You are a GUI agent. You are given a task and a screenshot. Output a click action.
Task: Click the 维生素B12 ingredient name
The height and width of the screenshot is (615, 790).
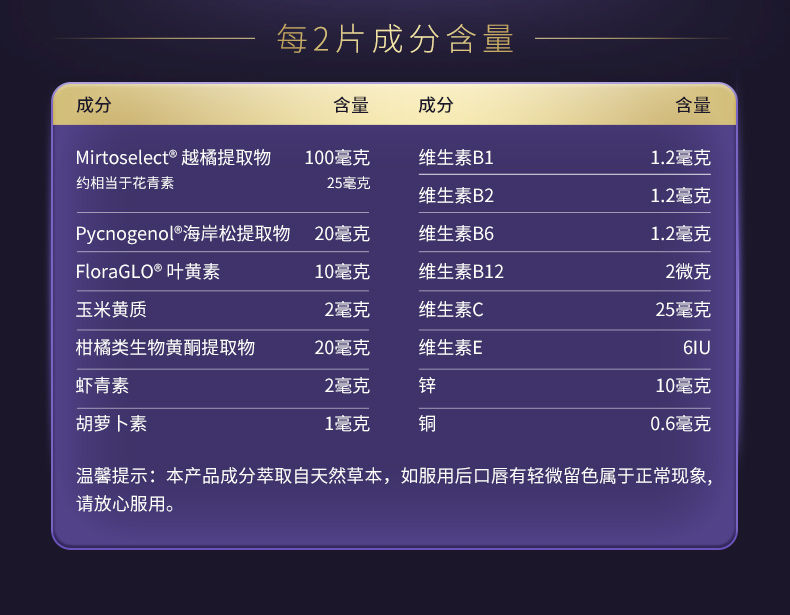tap(461, 272)
